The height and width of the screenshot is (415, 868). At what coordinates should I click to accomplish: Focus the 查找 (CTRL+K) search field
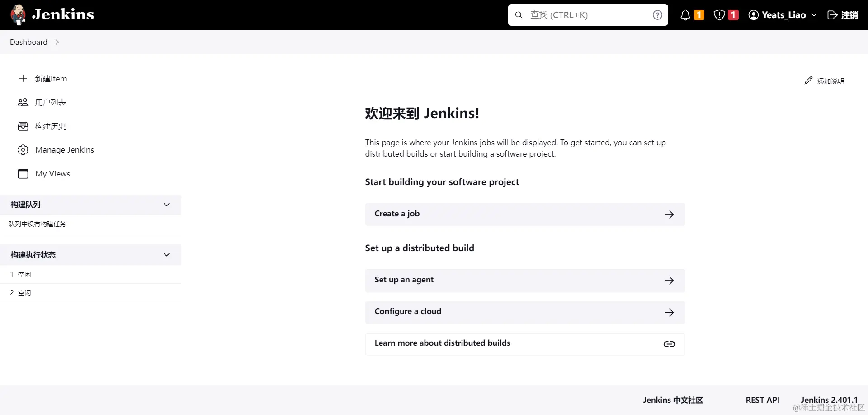[588, 15]
